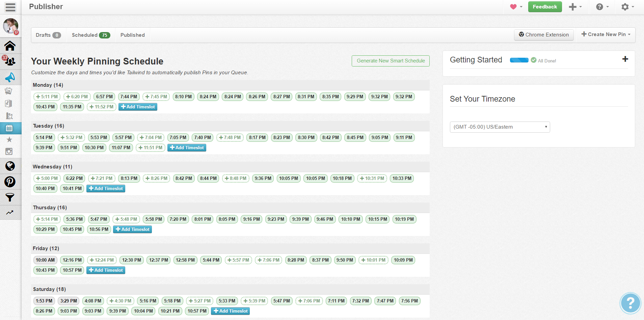Viewport: 644px width, 320px height.
Task: Click the globe icon in sidebar
Action: (x=10, y=166)
